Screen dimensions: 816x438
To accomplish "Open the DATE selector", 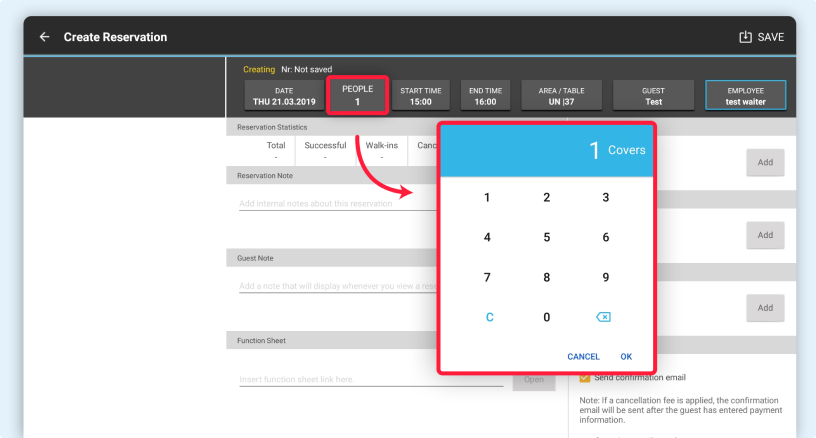I will coord(284,96).
